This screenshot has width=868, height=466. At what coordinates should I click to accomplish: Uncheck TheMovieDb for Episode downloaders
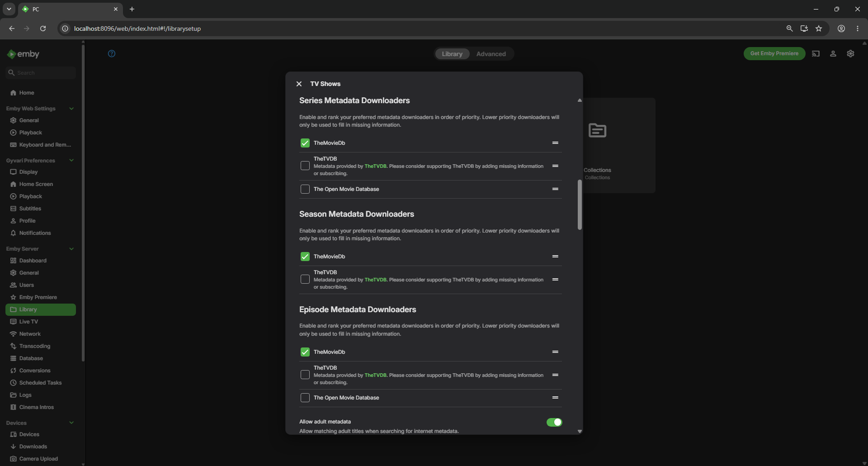(305, 352)
